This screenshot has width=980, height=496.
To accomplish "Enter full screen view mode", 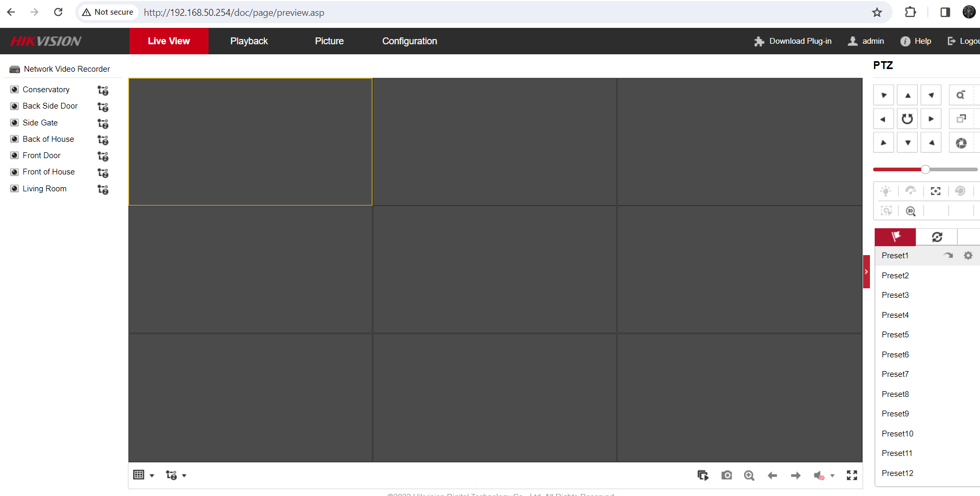I will coord(852,475).
